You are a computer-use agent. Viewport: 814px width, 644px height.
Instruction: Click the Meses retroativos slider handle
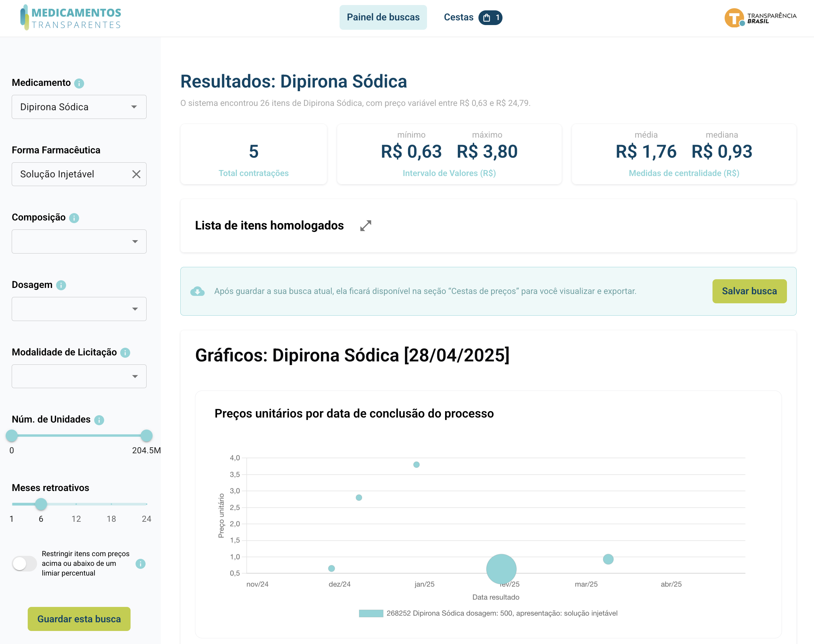(x=41, y=504)
